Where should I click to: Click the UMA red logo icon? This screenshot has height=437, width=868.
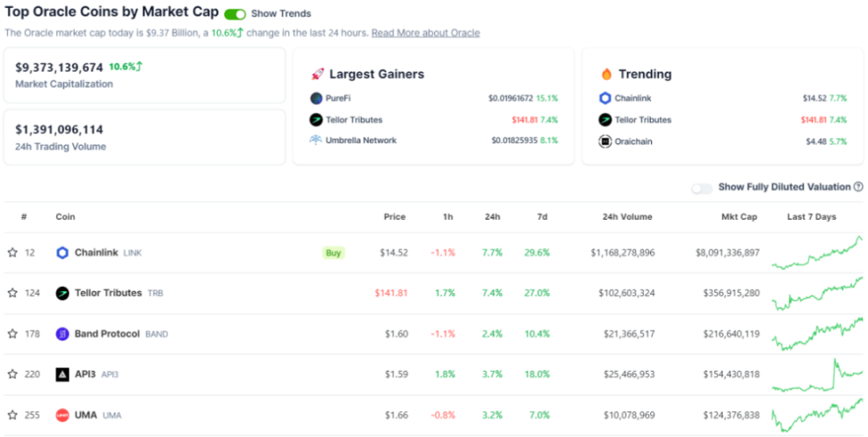63,415
